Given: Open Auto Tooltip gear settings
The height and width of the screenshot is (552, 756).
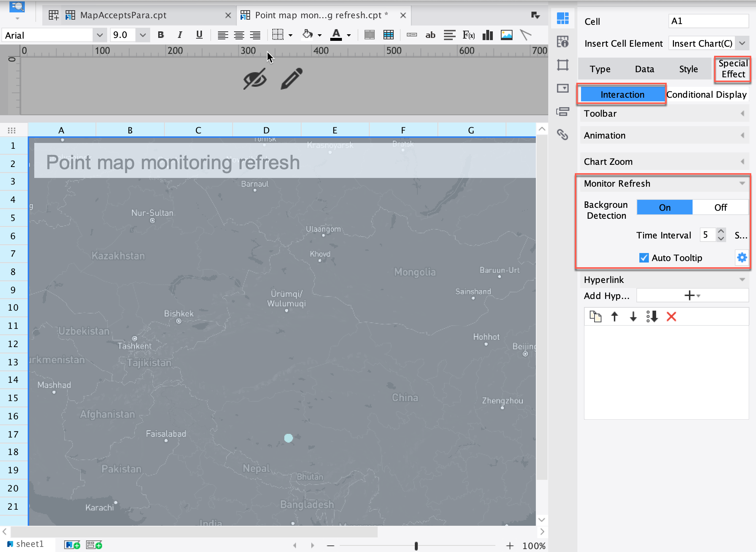Looking at the screenshot, I should click(x=742, y=258).
